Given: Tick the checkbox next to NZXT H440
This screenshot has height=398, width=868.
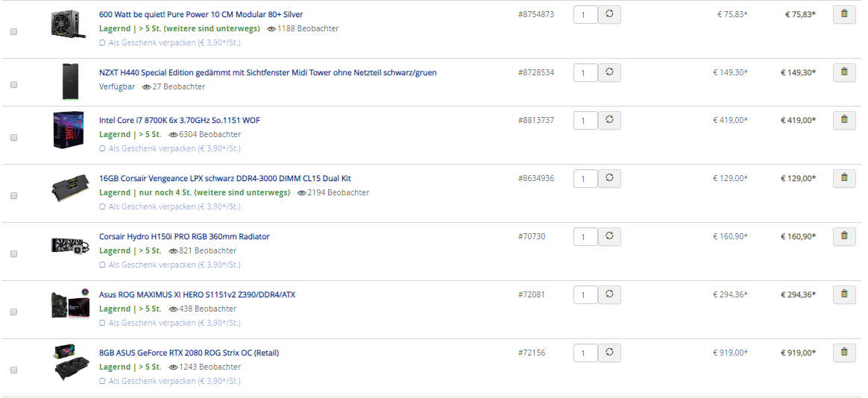Looking at the screenshot, I should click(x=14, y=85).
